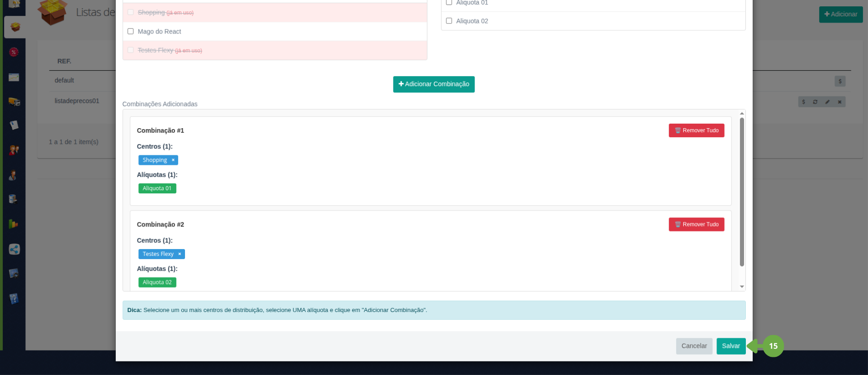Click Cancelar to dismiss the dialog
The width and height of the screenshot is (868, 375).
694,346
